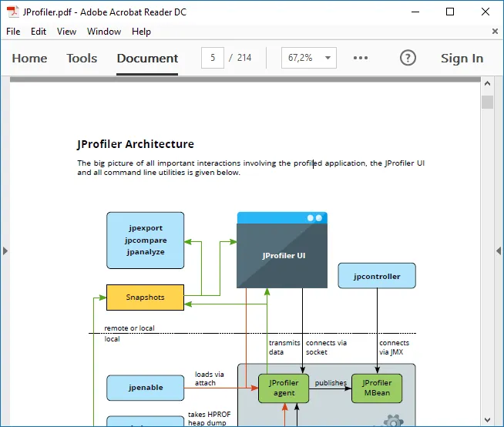Click the scroll up arrow of vertical scrollbar
Screen dimensions: 504x427
487,83
